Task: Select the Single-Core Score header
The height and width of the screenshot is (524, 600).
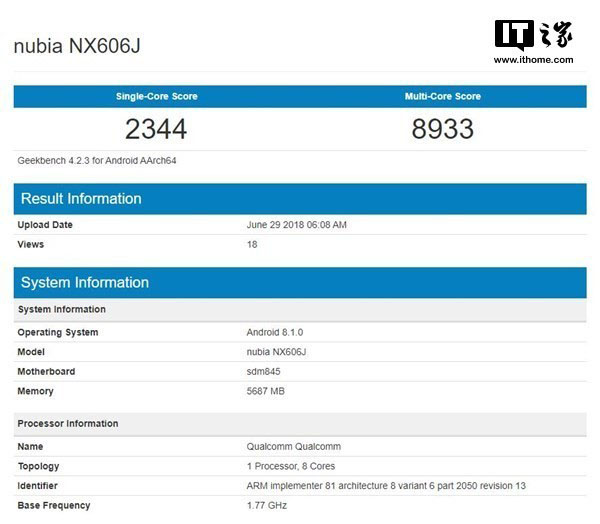Action: 157,97
